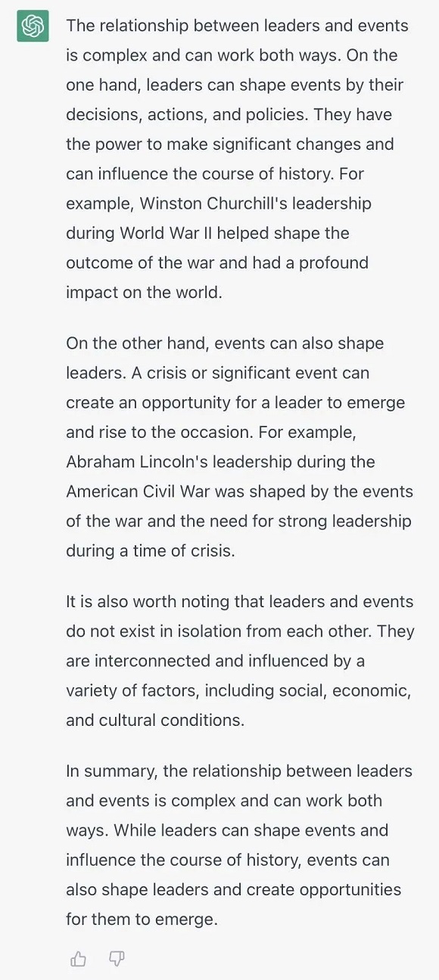Click the ChatGPT logo avatar
Viewport: 439px width, 980px height.
(33, 26)
